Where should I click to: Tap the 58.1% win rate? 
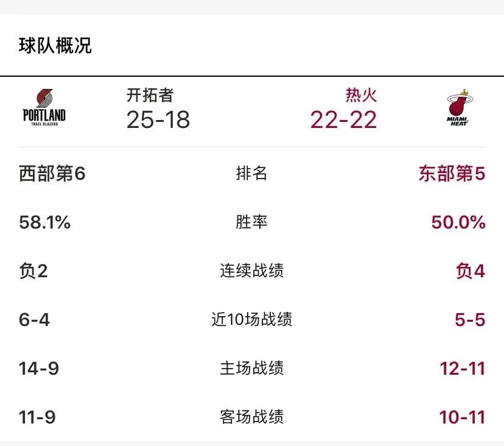(44, 222)
